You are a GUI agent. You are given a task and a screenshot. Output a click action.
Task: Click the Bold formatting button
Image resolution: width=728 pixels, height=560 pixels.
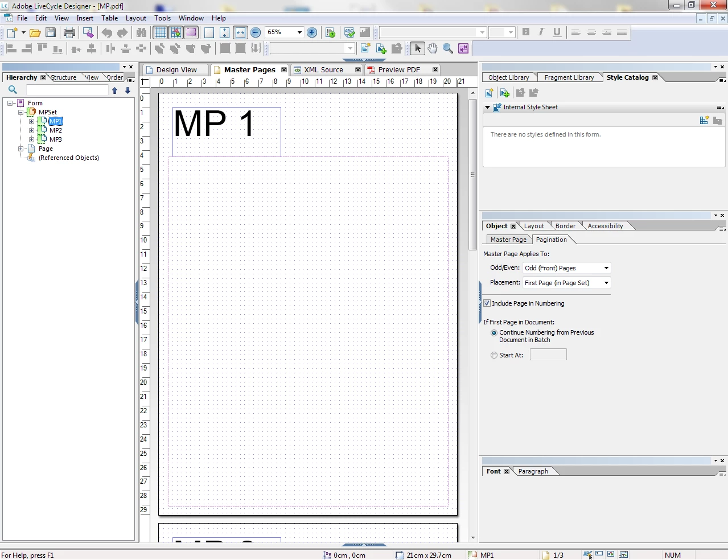tap(526, 32)
